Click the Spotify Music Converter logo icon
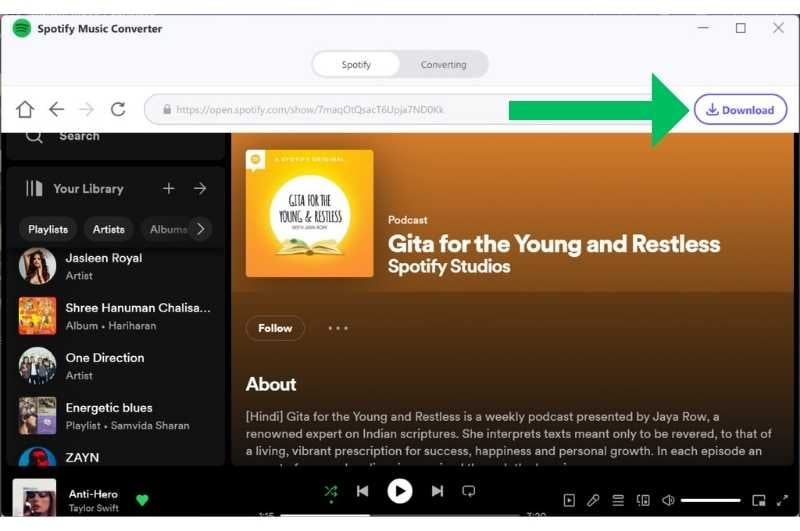The height and width of the screenshot is (531, 800). [x=22, y=28]
